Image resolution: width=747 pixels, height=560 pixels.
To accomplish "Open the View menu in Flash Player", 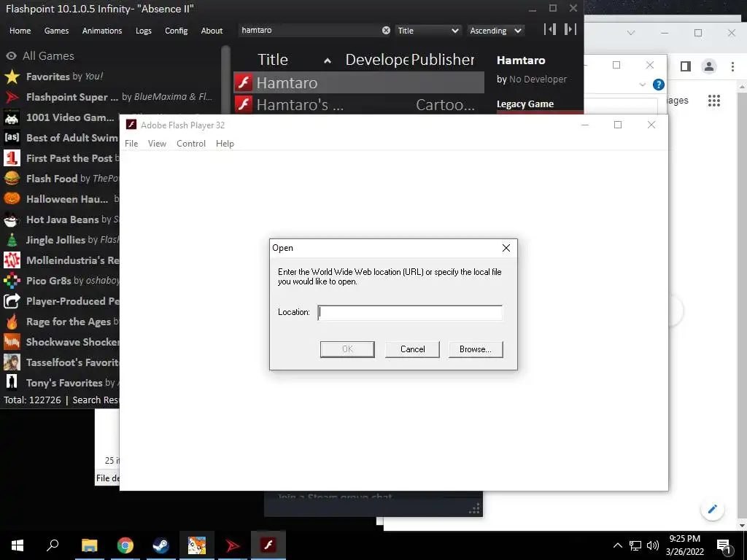I will 157,144.
